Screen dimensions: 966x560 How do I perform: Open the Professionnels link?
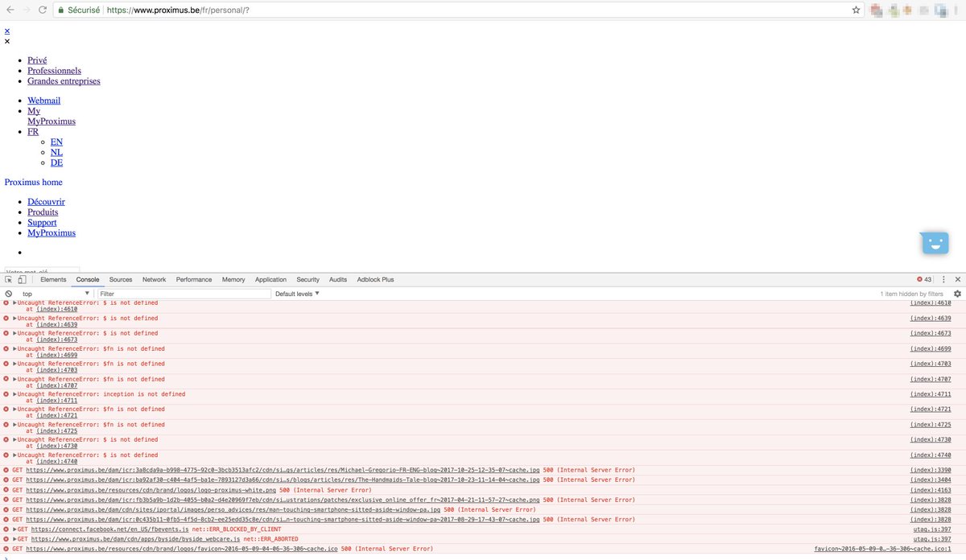[54, 71]
